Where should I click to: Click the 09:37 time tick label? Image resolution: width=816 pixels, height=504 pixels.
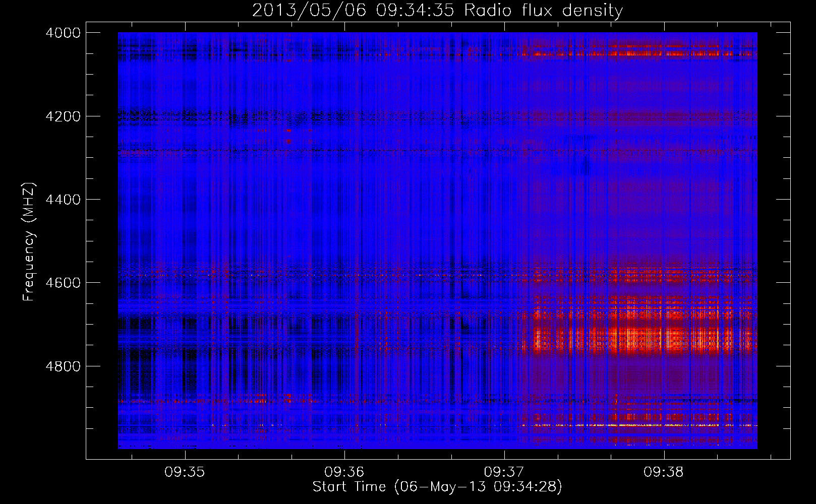tap(504, 472)
